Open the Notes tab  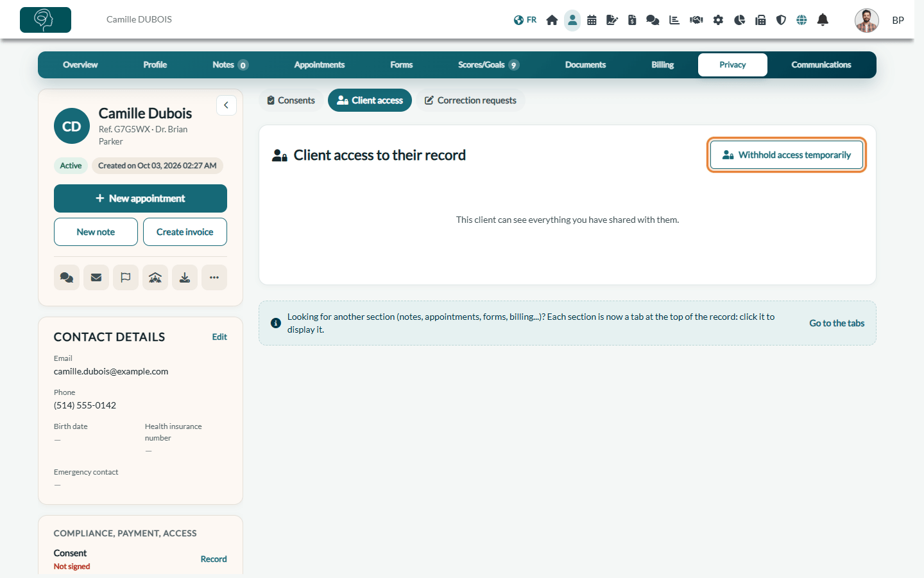(230, 65)
